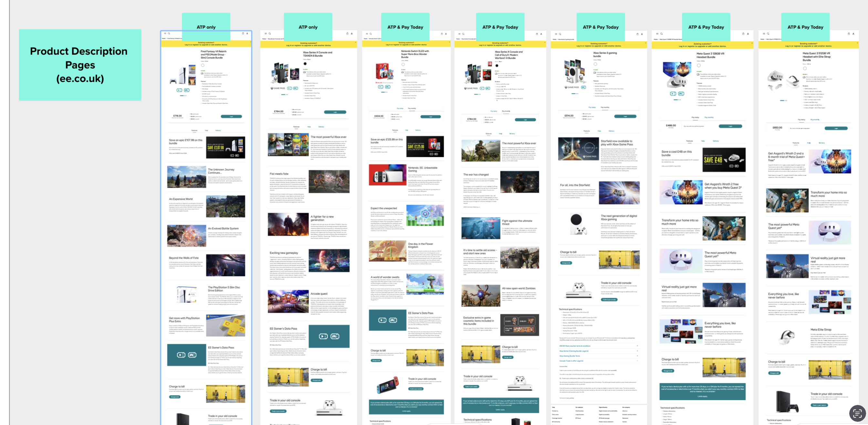Screen dimensions: 868x425
Task: Pick the Black swatch on Call of Duty page
Action: [497, 65]
